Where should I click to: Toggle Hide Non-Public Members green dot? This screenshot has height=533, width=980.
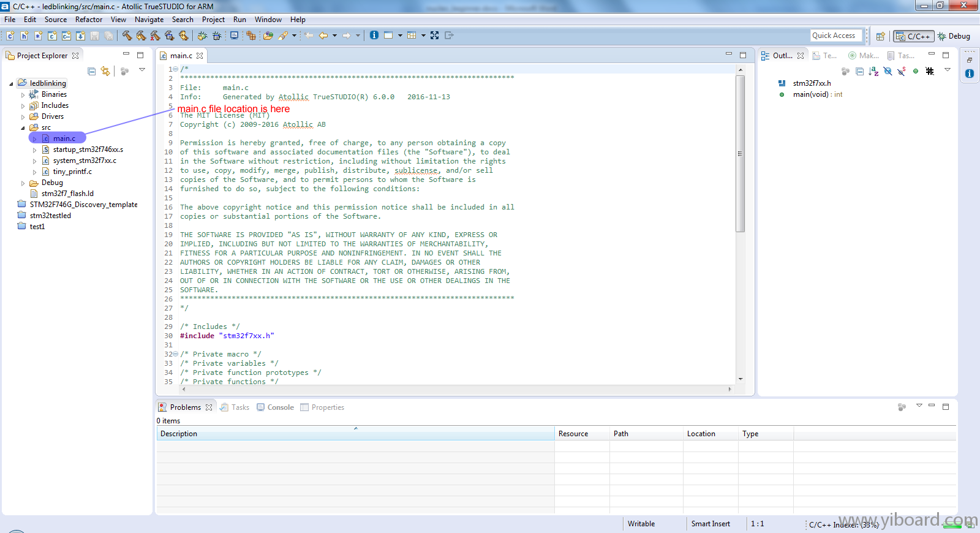pos(916,71)
